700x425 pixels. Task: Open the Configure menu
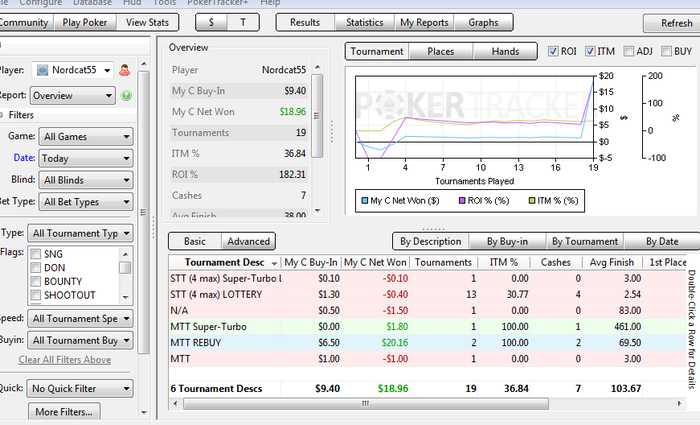[41, 3]
